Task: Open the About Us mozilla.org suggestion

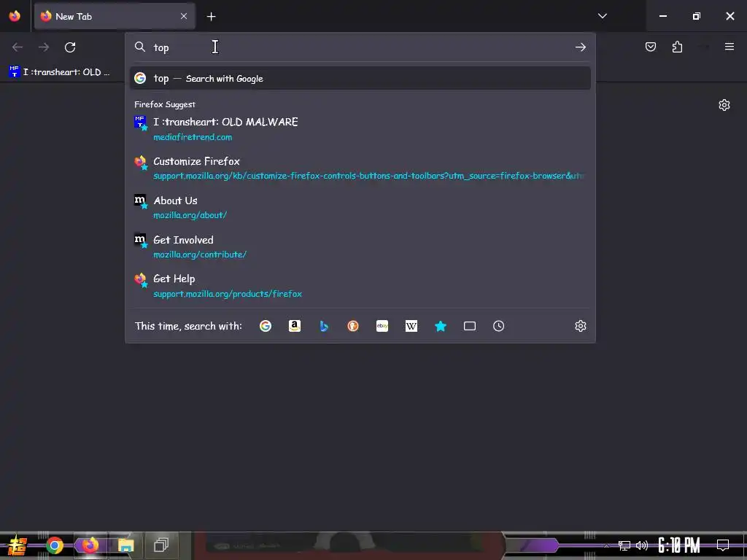Action: click(360, 208)
